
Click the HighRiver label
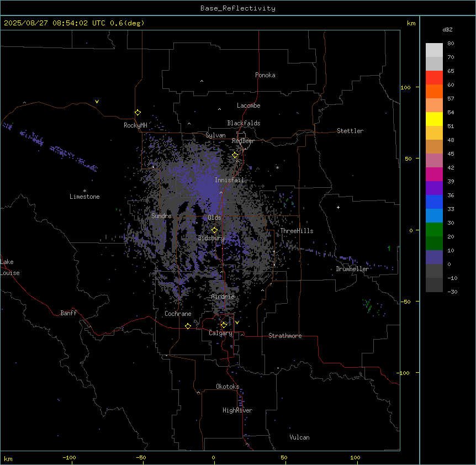point(237,410)
